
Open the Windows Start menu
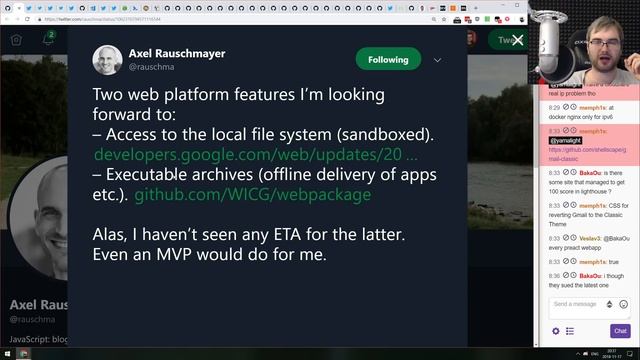click(x=7, y=353)
